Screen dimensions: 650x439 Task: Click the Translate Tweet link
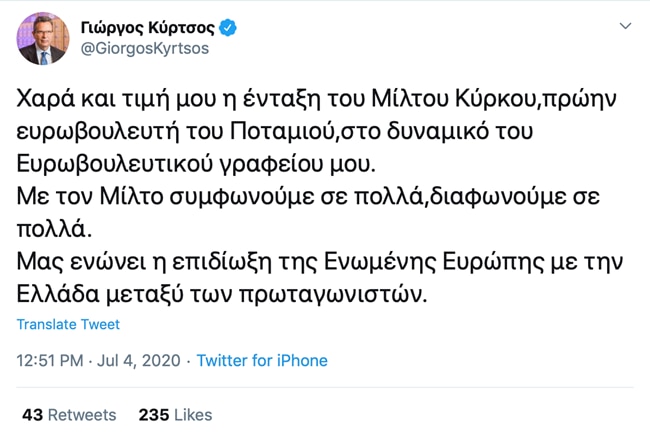68,325
